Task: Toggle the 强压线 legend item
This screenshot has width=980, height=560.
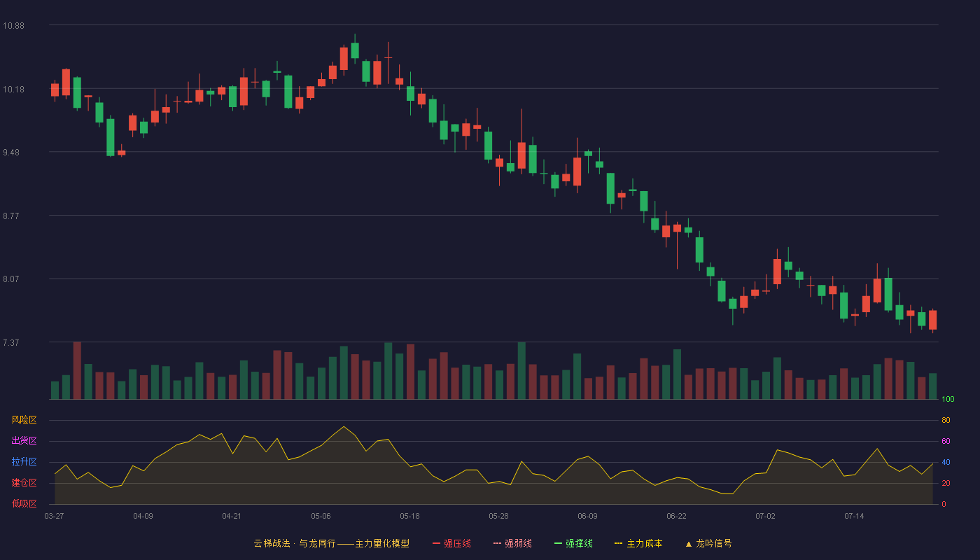Action: coord(451,543)
